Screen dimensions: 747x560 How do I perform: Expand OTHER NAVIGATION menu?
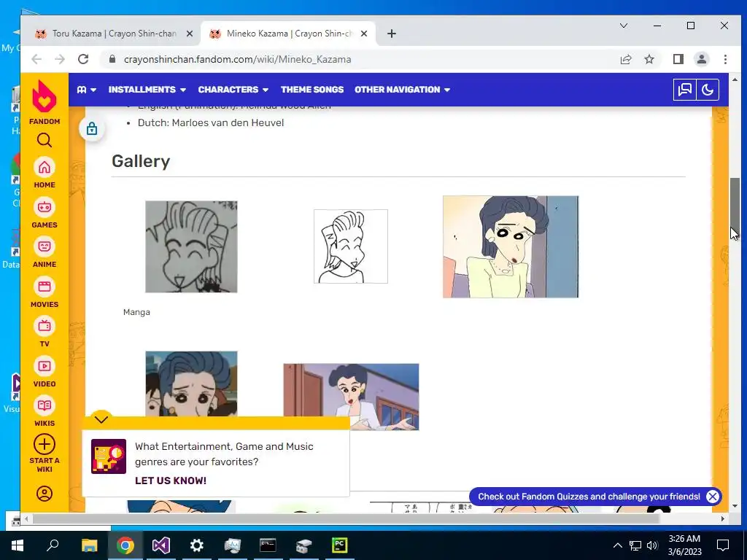tap(402, 90)
